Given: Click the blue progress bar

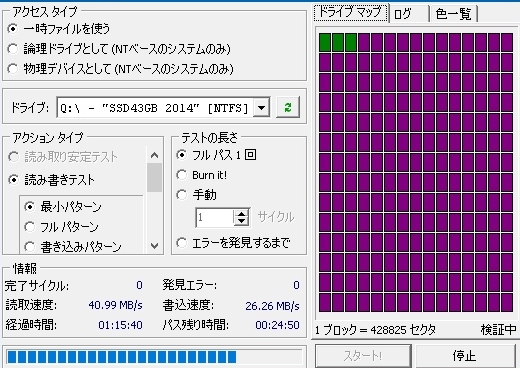Looking at the screenshot, I should [155, 357].
